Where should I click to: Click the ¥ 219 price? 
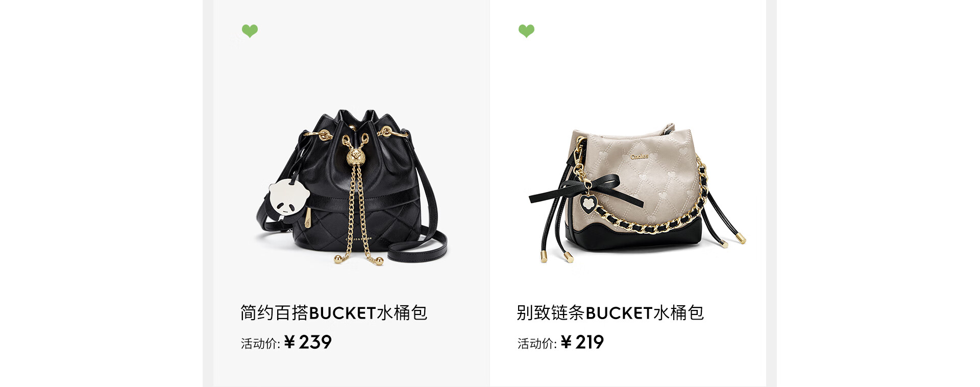582,342
